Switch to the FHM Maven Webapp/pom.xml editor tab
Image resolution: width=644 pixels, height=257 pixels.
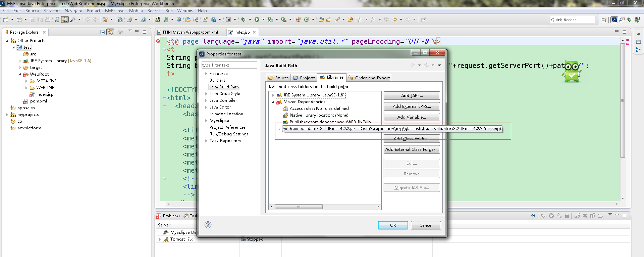click(x=187, y=32)
